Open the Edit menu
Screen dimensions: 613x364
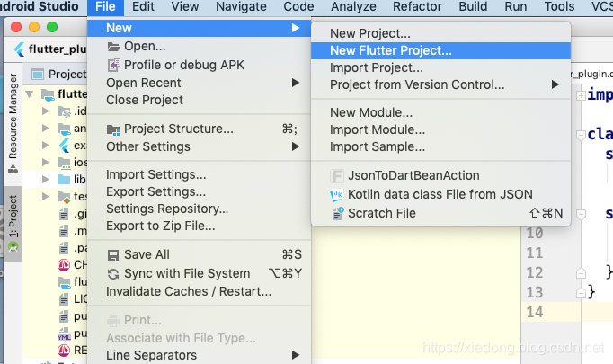[143, 6]
